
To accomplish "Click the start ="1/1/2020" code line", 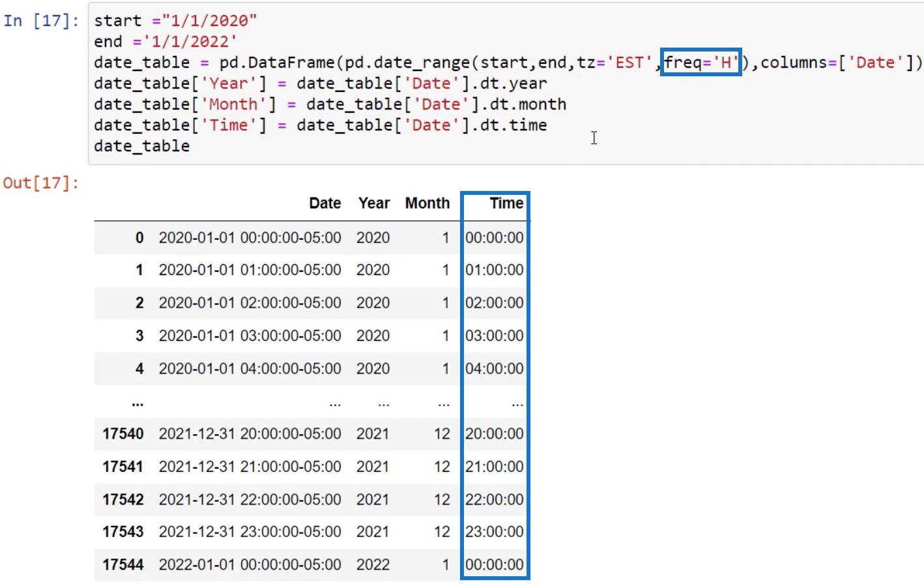I will point(175,20).
